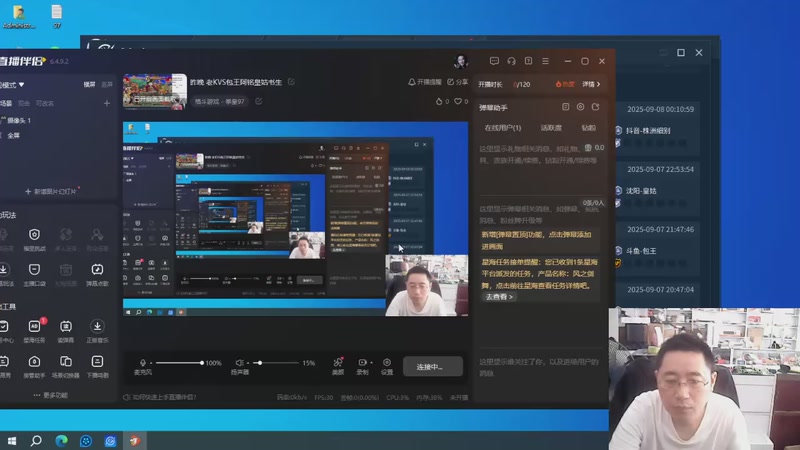Expand the record options dot beside 录制

tap(371, 362)
